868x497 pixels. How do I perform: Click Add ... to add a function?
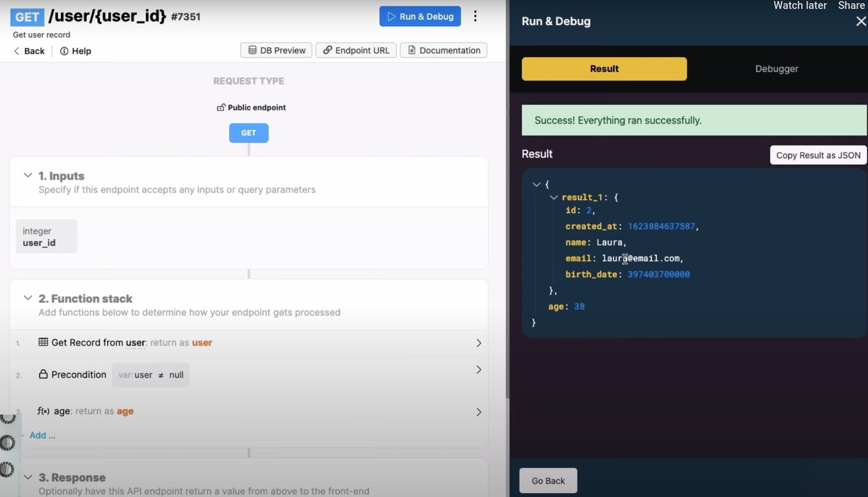pyautogui.click(x=43, y=435)
